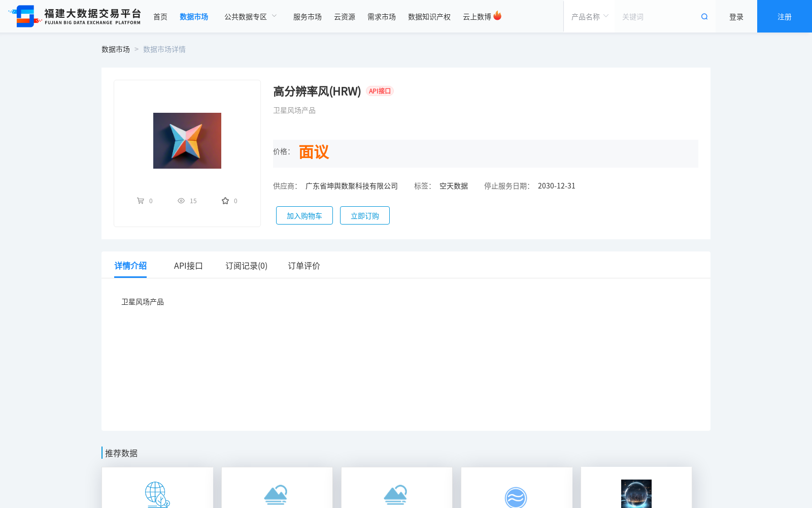
Task: Switch to 订阅记录(0) tab
Action: pos(247,266)
